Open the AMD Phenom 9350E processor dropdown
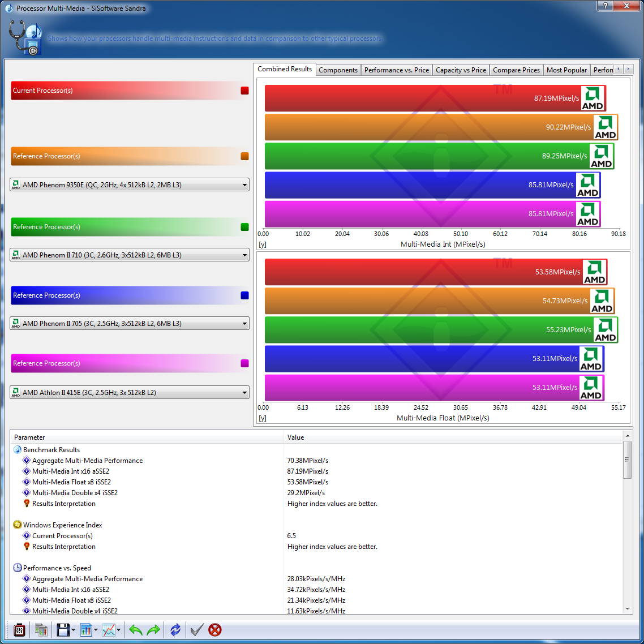Viewport: 644px width, 644px height. click(x=130, y=185)
